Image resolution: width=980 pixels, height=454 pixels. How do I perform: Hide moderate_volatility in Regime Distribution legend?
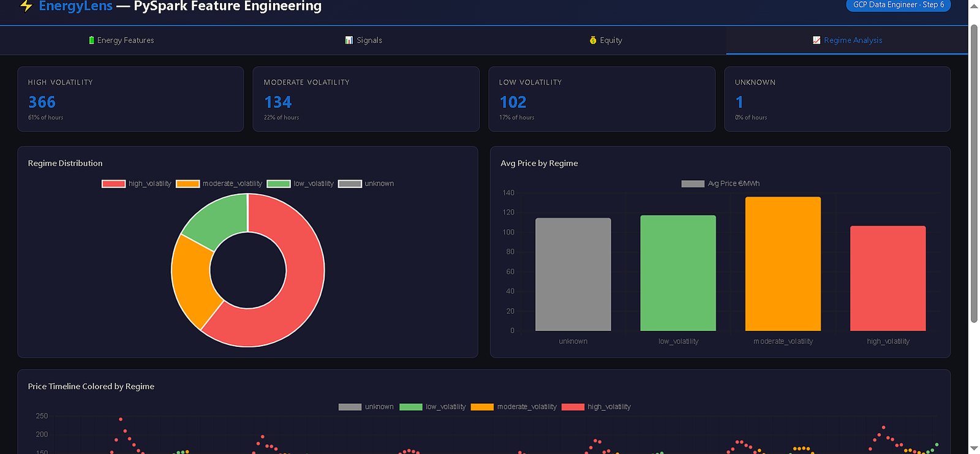(x=219, y=184)
